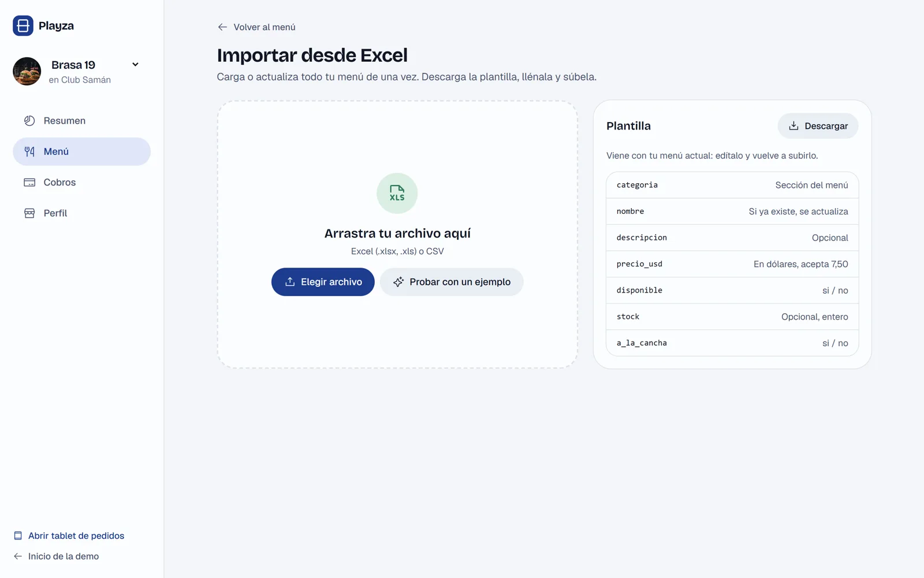This screenshot has width=924, height=578.
Task: Click upload icon in Elegir archivo
Action: 290,282
